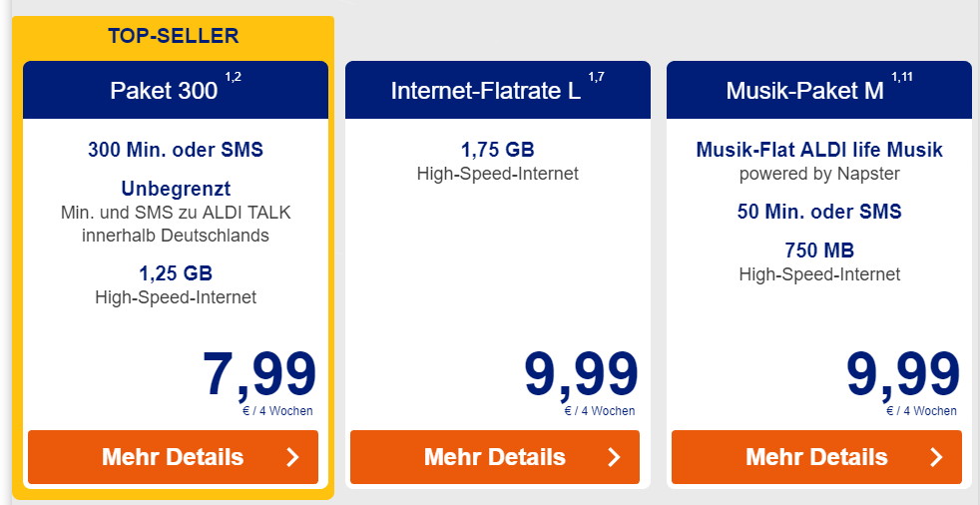980x505 pixels.
Task: Click footnote 1,2 next to Paket 300
Action: pyautogui.click(x=234, y=78)
